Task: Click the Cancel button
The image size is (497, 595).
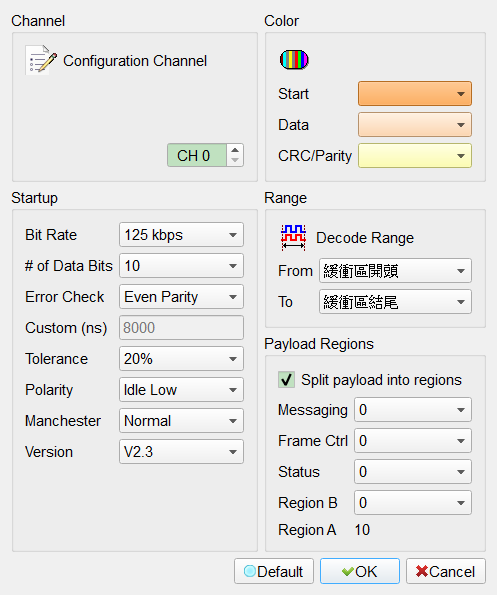Action: pos(446,571)
